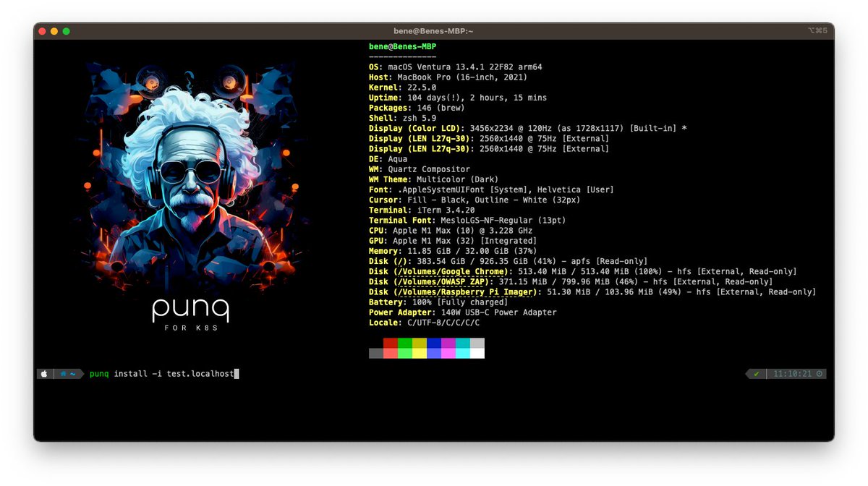Select the bright yellow block in the palette's bottom row
This screenshot has height=486, width=868.
coord(420,353)
